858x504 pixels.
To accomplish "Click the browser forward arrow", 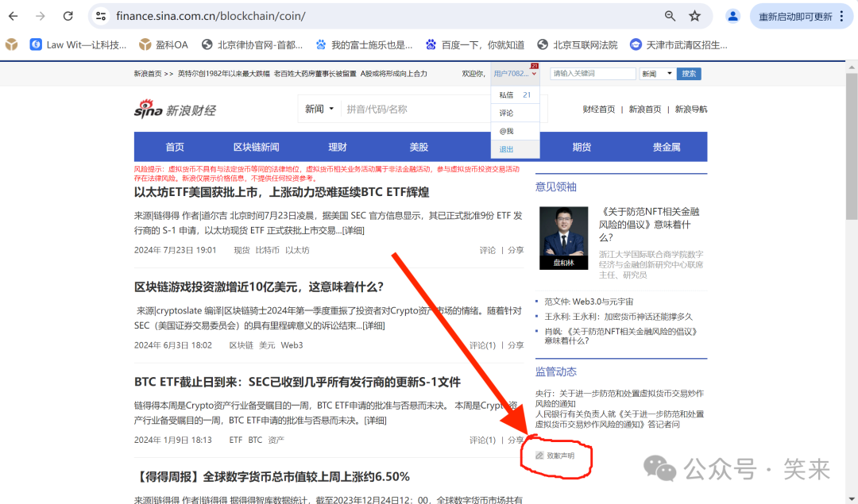I will click(x=41, y=17).
